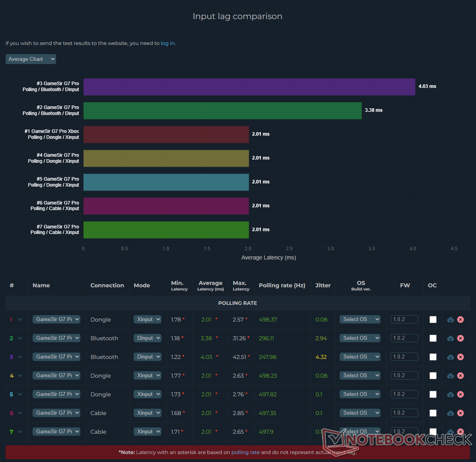The width and height of the screenshot is (476, 462).
Task: Upload the result for row 5
Action: 451,394
